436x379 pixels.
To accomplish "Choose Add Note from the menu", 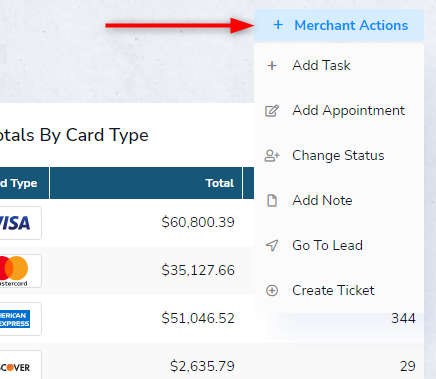I will coord(339,200).
